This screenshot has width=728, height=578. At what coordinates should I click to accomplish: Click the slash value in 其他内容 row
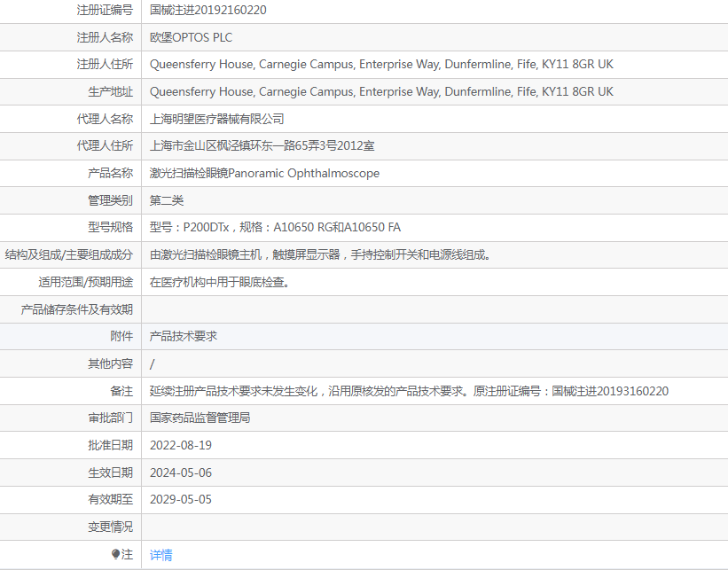coord(152,364)
